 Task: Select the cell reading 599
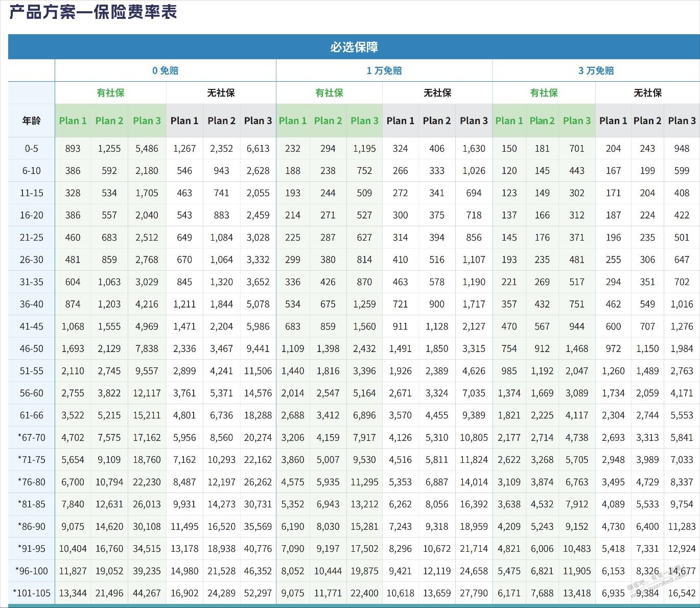tap(682, 171)
